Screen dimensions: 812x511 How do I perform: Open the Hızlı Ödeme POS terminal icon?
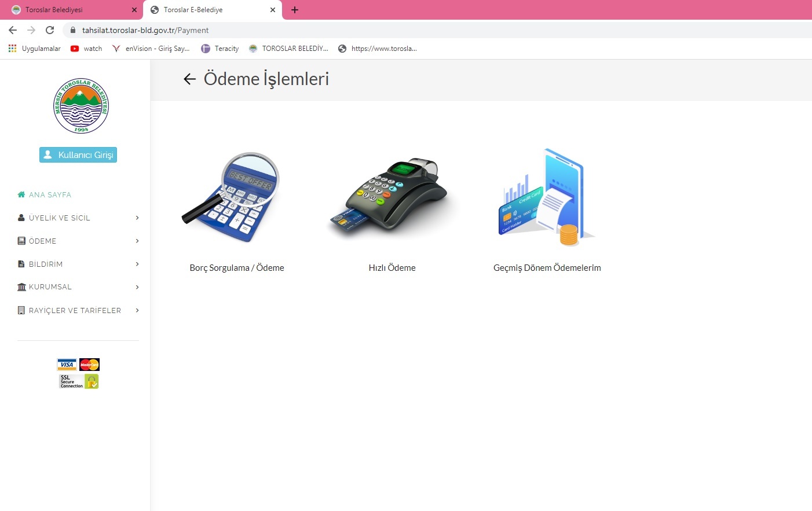coord(392,197)
